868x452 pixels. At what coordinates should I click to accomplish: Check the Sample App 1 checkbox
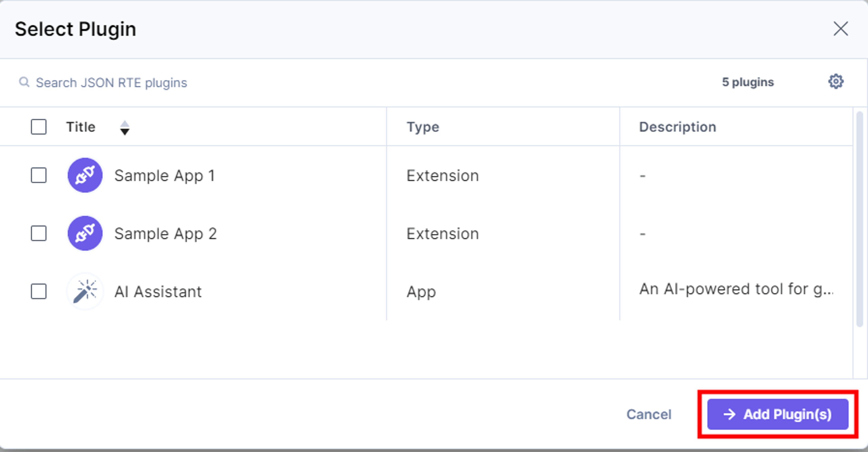pyautogui.click(x=39, y=175)
